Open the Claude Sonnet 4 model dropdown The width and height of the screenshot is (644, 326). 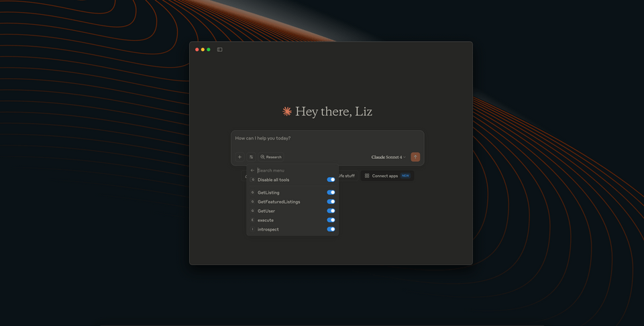click(x=388, y=157)
